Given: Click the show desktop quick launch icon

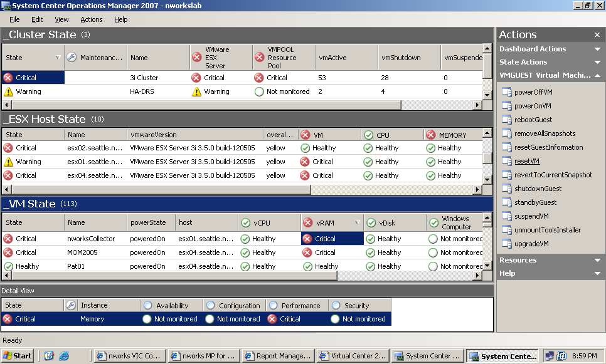Looking at the screenshot, I should 49,355.
